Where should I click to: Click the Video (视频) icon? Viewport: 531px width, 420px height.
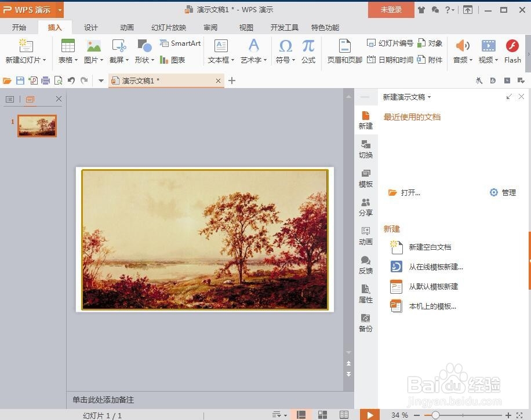pyautogui.click(x=488, y=45)
